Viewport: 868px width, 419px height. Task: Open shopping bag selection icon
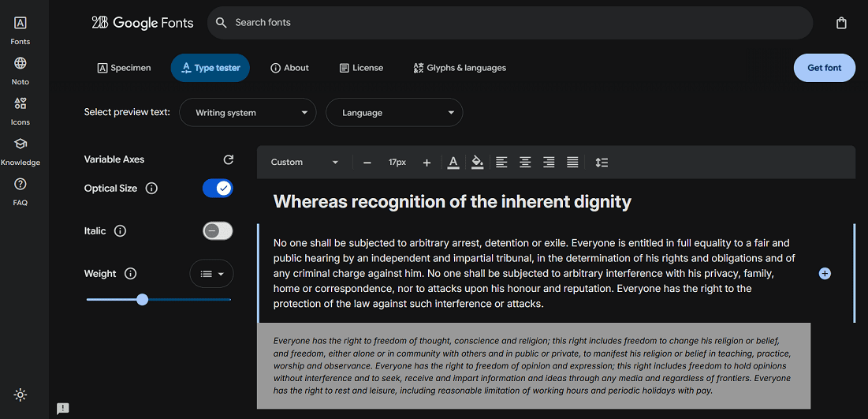(x=841, y=23)
